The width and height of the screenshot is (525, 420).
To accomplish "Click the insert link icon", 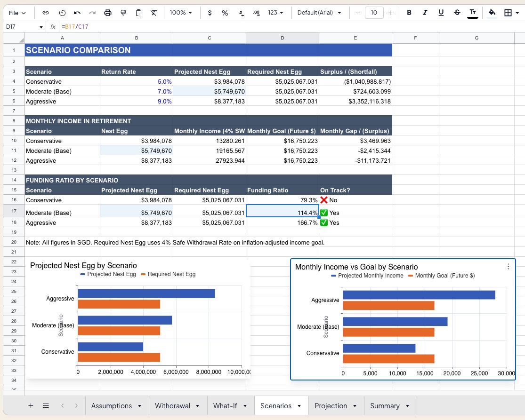I will click(46, 13).
